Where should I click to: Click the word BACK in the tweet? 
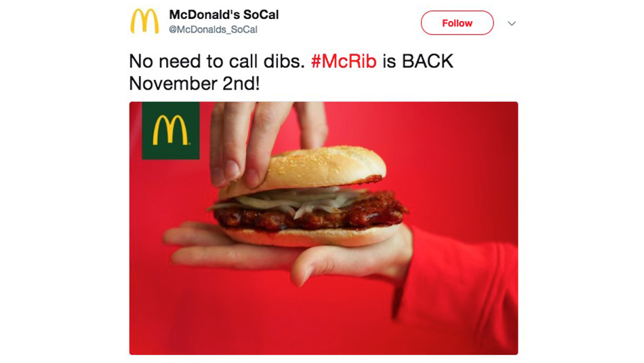[428, 61]
